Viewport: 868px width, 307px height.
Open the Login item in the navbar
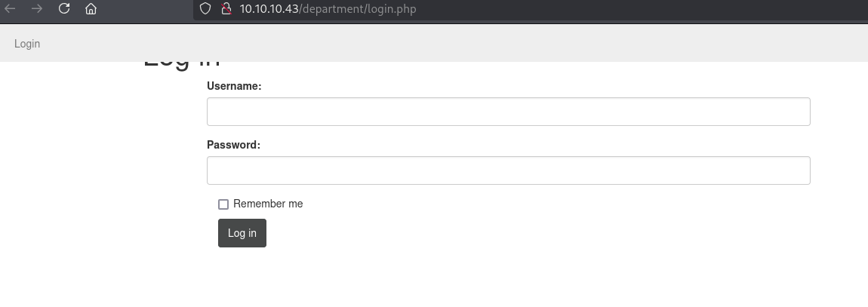click(27, 44)
